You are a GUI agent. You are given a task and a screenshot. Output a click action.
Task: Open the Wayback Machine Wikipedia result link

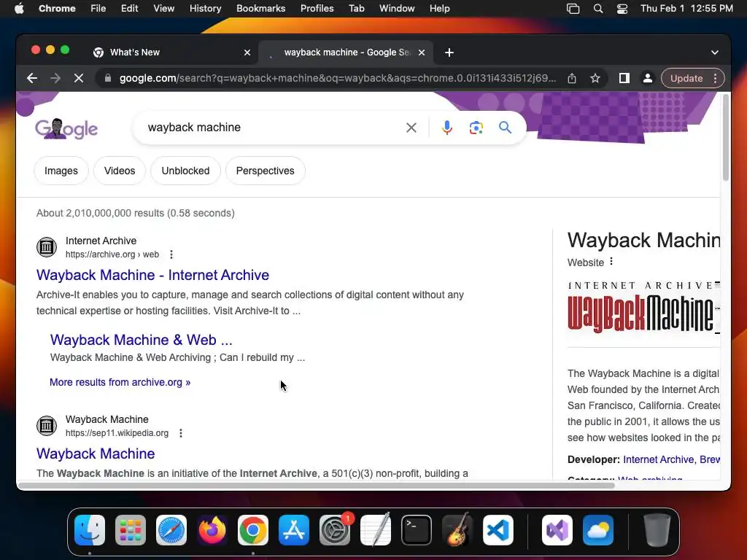[x=96, y=454]
